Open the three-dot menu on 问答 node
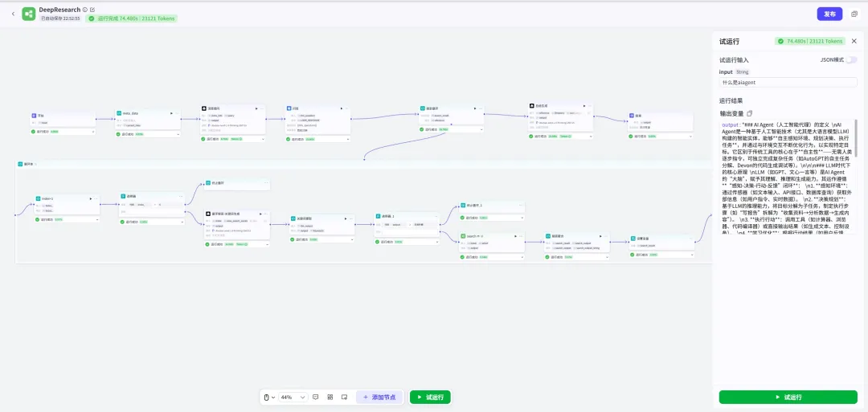 [x=347, y=108]
